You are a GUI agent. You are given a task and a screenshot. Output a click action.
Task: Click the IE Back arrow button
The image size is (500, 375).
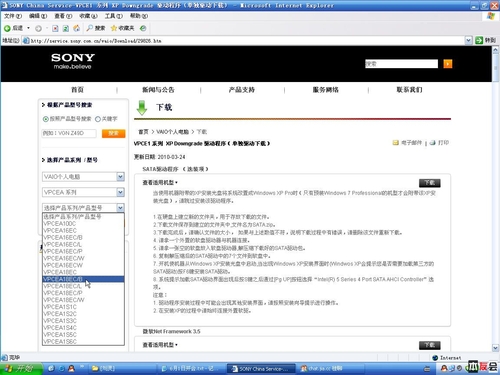(7, 28)
